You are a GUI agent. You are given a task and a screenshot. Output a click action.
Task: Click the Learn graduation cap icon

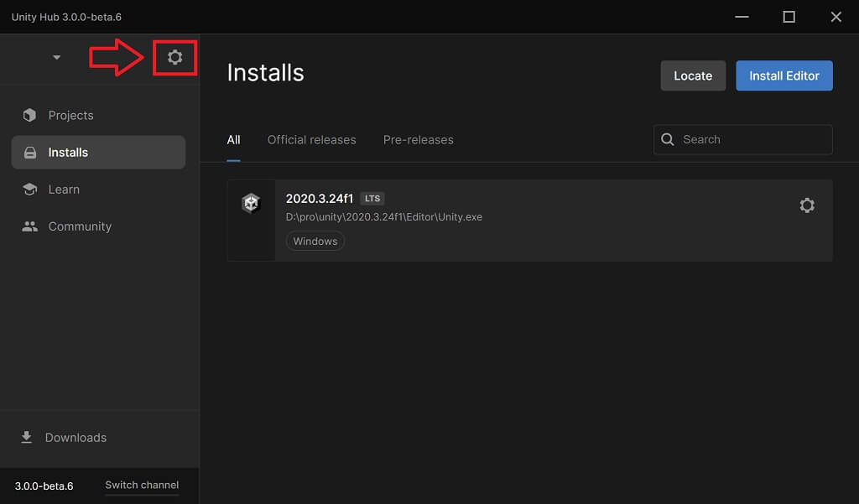(29, 189)
